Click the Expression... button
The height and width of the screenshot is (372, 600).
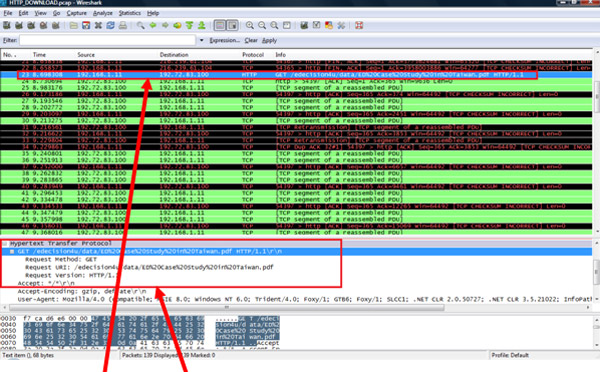pyautogui.click(x=225, y=40)
